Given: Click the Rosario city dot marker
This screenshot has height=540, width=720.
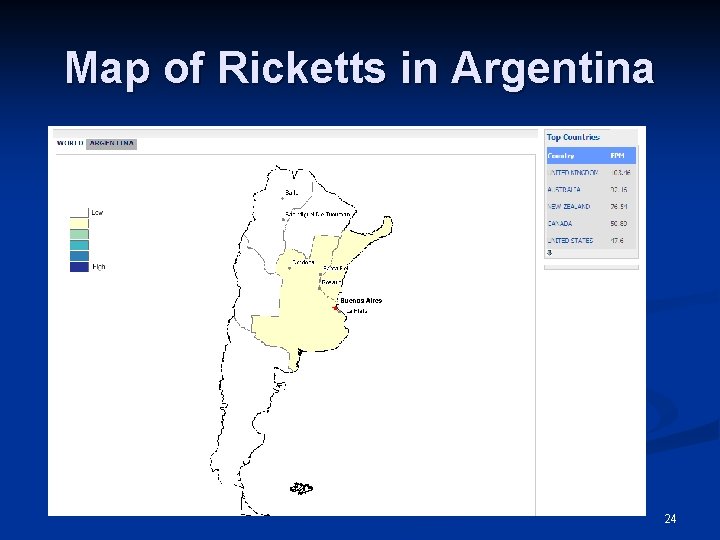Looking at the screenshot, I should pos(320,288).
